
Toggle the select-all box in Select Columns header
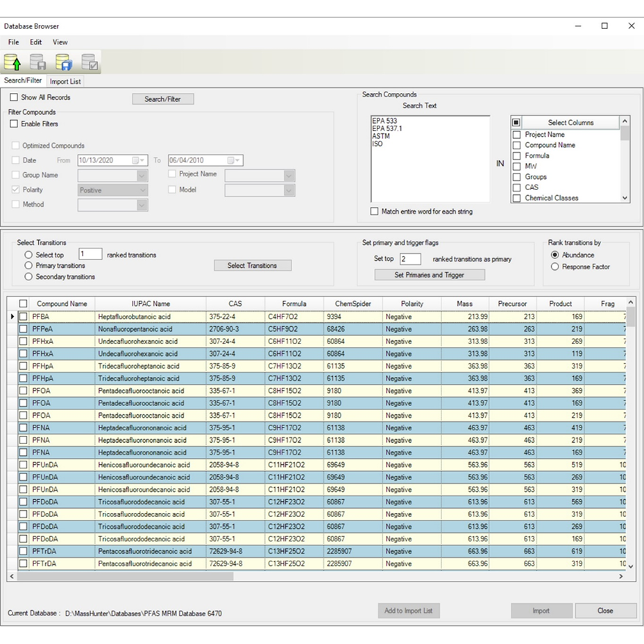tap(516, 123)
